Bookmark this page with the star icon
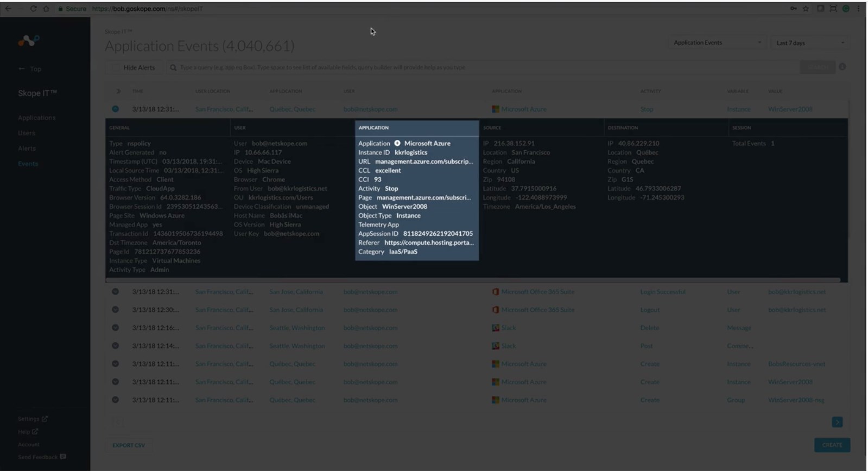Image resolution: width=868 pixels, height=474 pixels. pos(806,9)
